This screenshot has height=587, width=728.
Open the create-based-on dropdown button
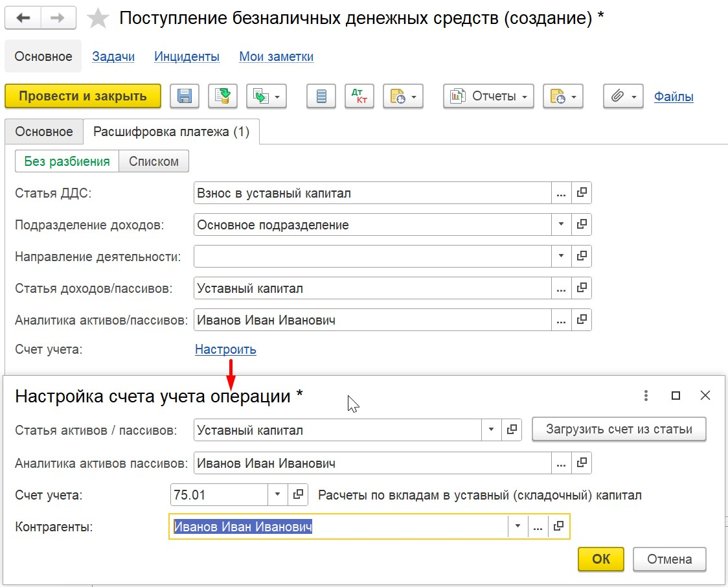[x=266, y=96]
